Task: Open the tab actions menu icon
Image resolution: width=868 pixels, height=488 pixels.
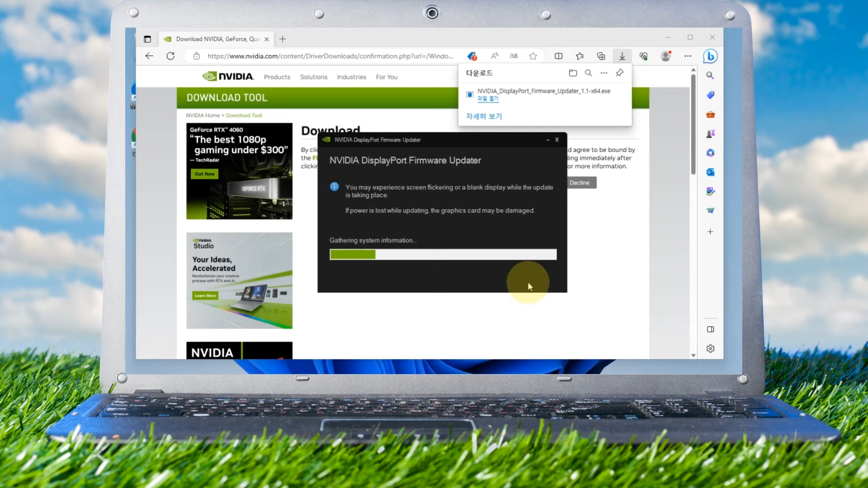Action: point(147,39)
